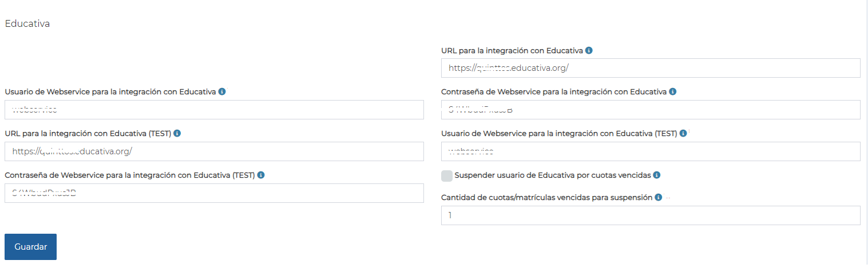Screen dimensions: 868x268
Task: Focus the URL para la integración con Educativa field
Action: tap(651, 68)
